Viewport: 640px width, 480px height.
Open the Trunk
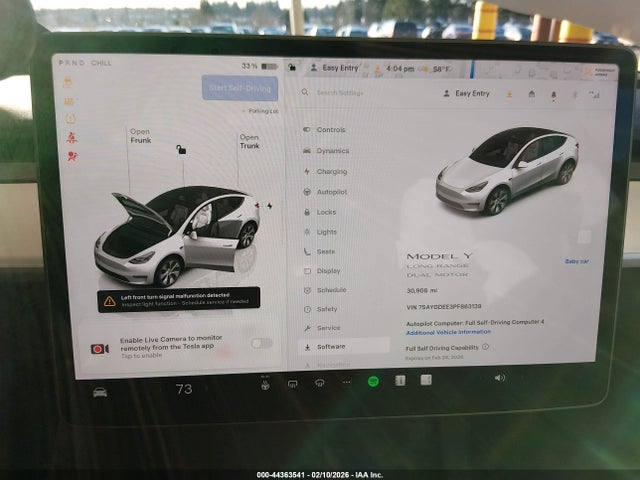tap(249, 142)
